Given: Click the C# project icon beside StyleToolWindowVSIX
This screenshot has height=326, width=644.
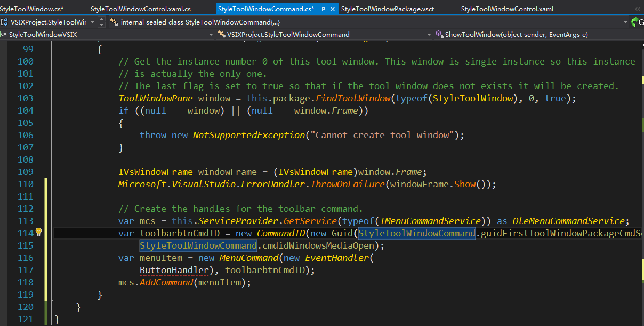Looking at the screenshot, I should (4, 34).
